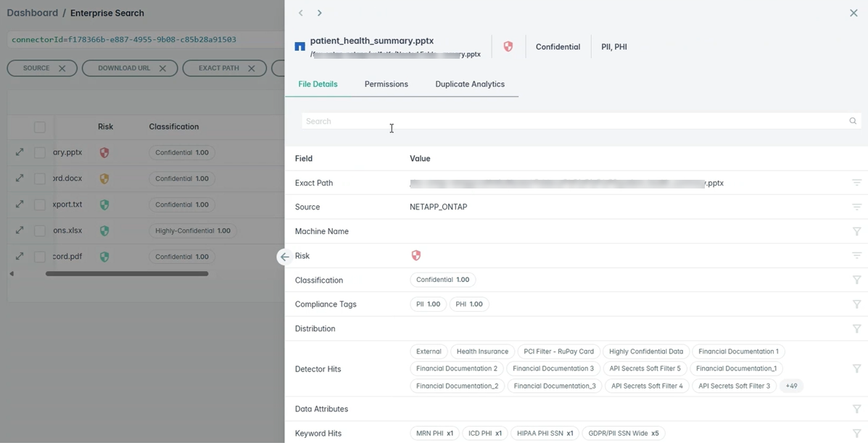The width and height of the screenshot is (868, 448).
Task: Click filter icon for Source row
Action: point(856,207)
